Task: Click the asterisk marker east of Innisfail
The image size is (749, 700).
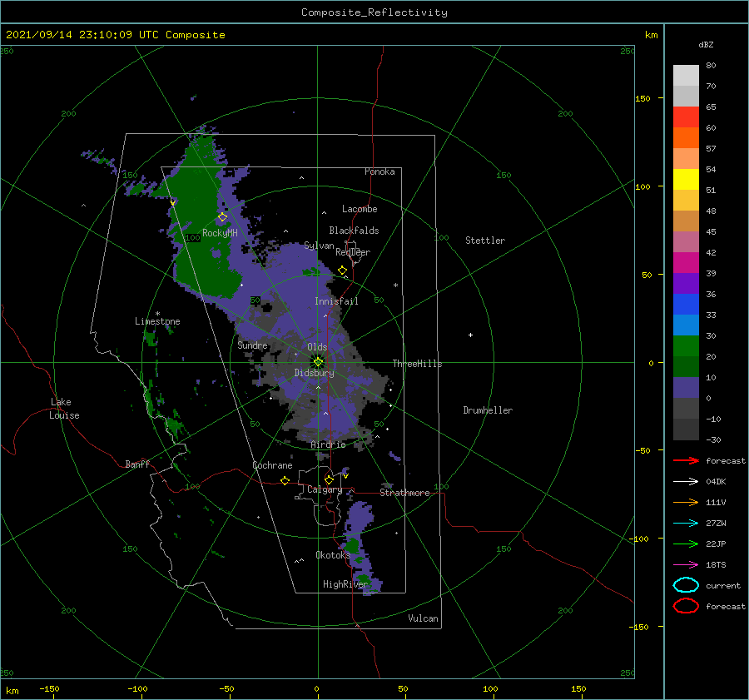Action: (x=395, y=285)
